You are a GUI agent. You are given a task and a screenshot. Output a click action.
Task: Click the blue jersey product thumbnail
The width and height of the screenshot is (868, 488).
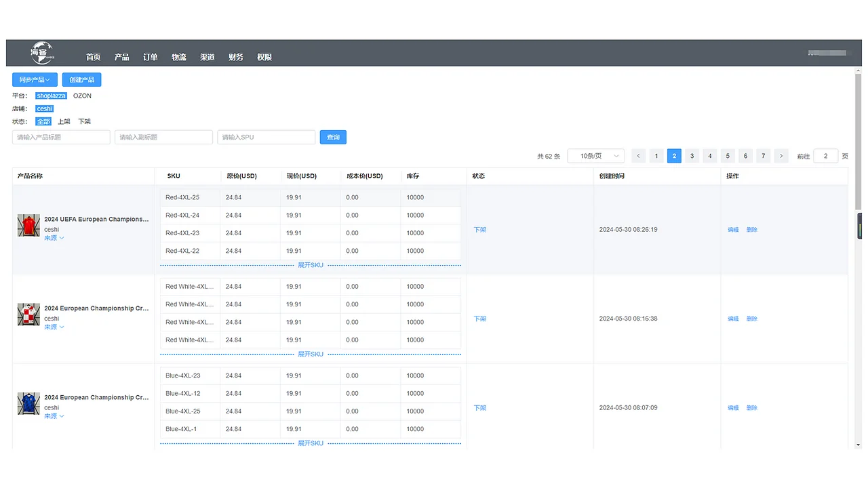pos(28,403)
